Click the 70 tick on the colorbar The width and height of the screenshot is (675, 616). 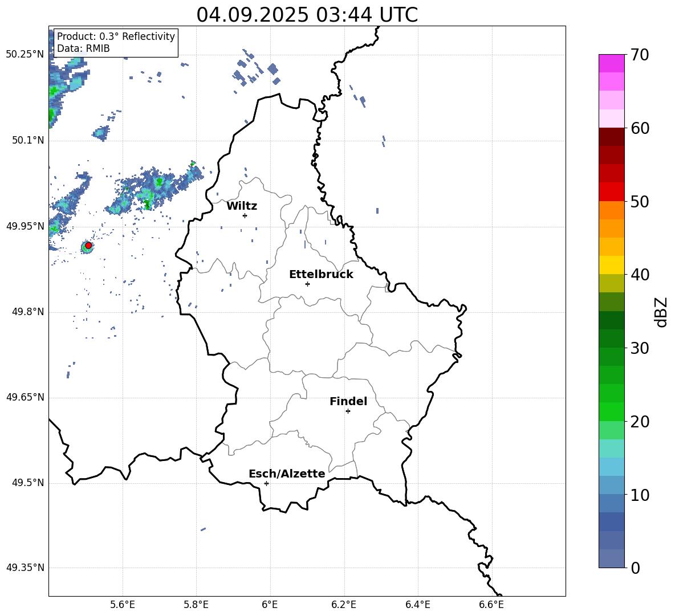pyautogui.click(x=640, y=55)
